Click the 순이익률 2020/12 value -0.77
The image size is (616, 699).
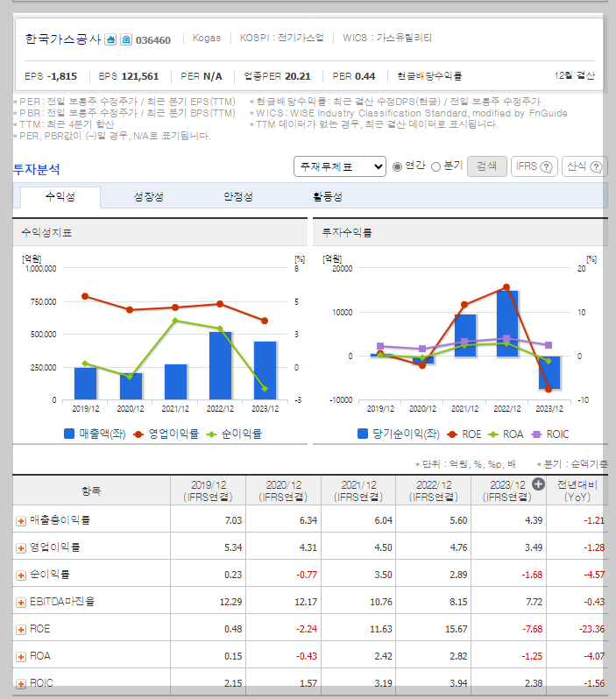click(307, 575)
